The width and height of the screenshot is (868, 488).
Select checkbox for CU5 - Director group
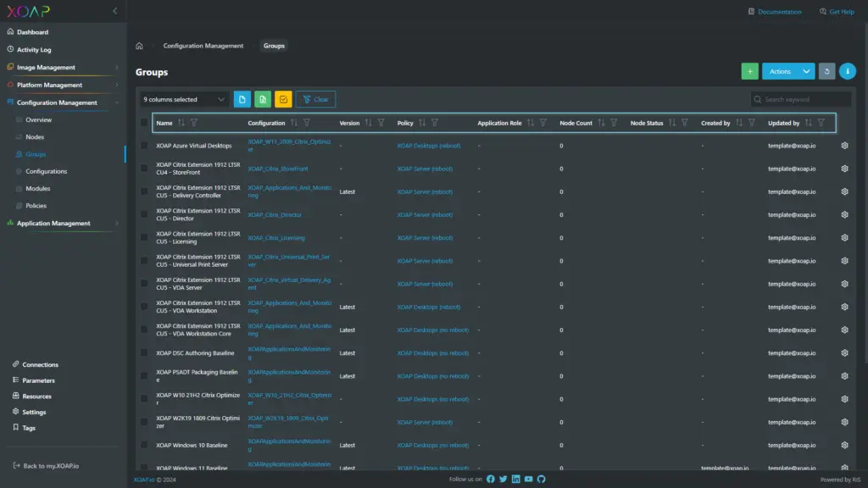coord(144,214)
